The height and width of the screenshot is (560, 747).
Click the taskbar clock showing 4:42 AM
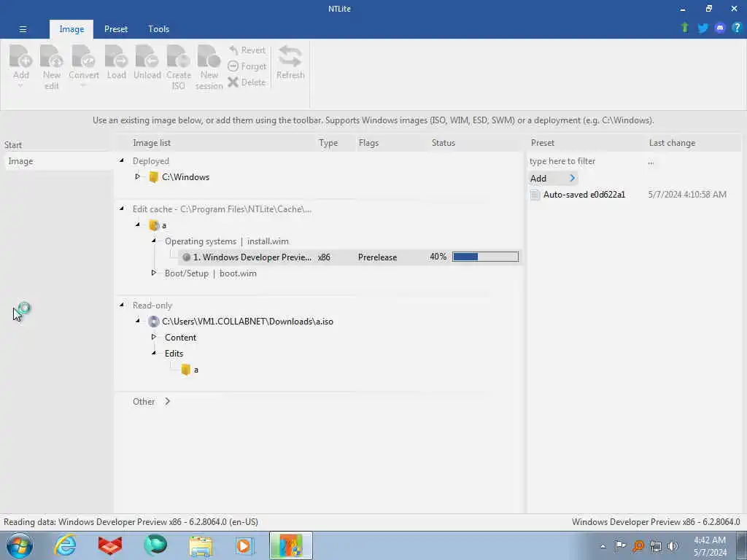pos(710,546)
